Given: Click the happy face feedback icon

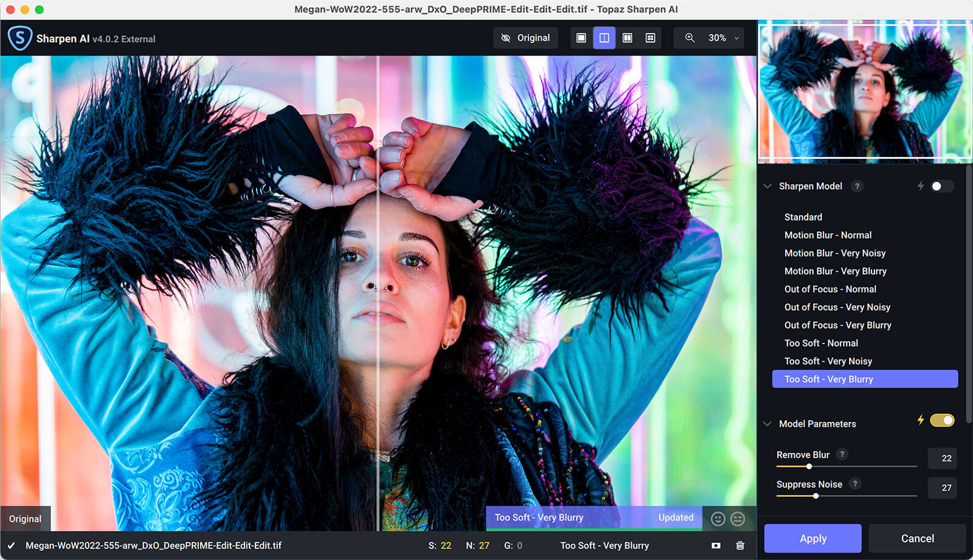Looking at the screenshot, I should 718,519.
